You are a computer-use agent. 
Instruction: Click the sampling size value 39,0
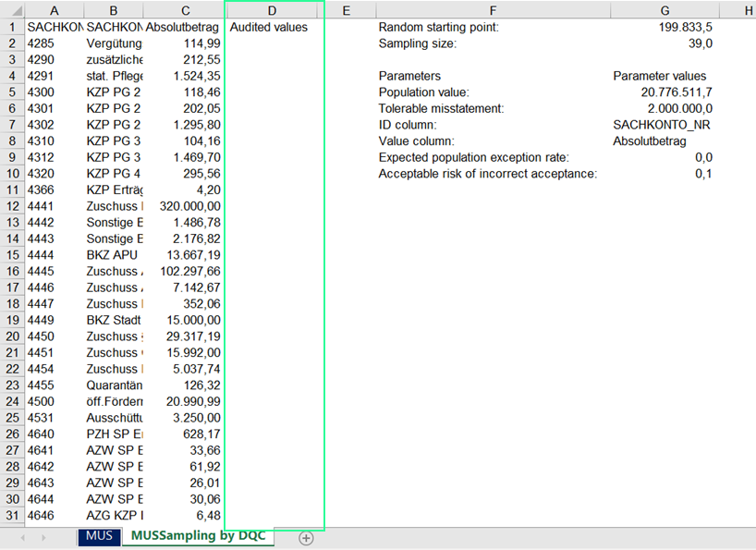(664, 43)
